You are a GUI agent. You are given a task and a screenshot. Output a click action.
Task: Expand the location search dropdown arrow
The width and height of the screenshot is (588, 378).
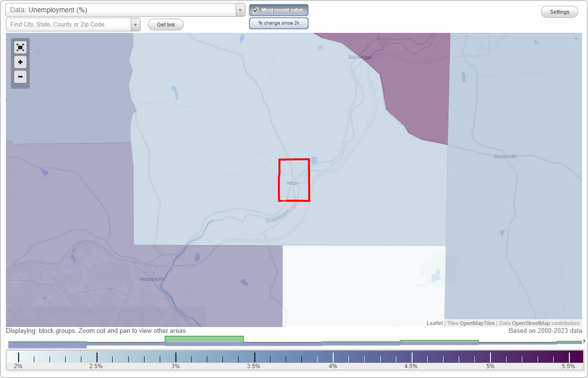[x=136, y=25]
